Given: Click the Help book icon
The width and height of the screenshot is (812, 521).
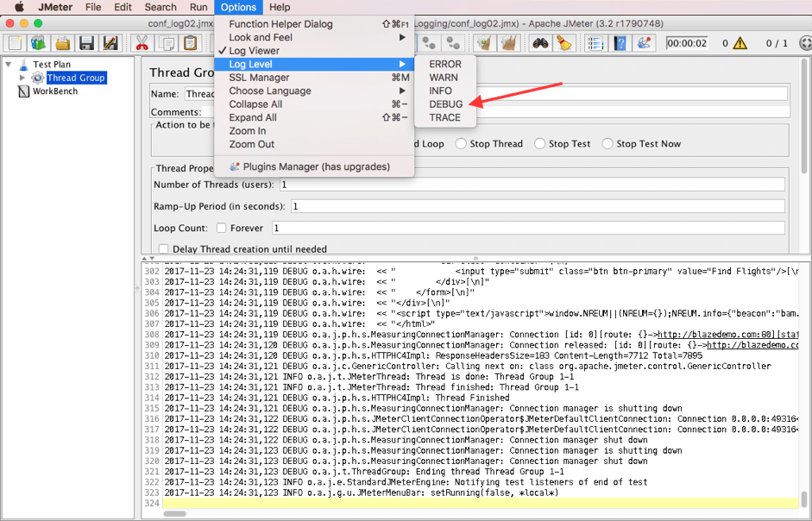Looking at the screenshot, I should point(620,43).
